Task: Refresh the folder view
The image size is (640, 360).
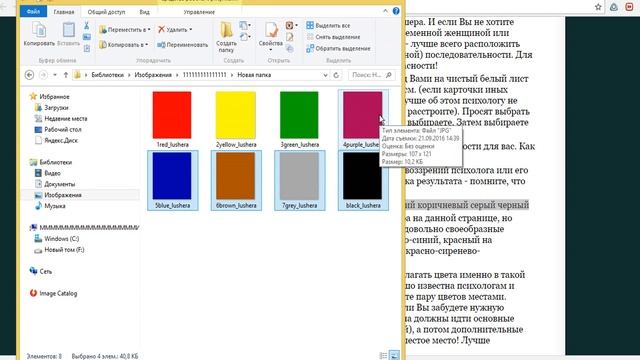Action: point(336,75)
